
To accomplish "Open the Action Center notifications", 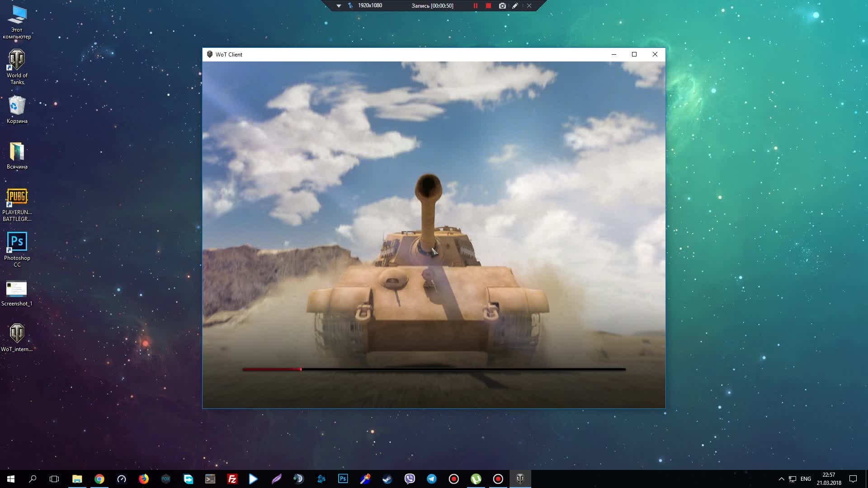I will pos(853,479).
